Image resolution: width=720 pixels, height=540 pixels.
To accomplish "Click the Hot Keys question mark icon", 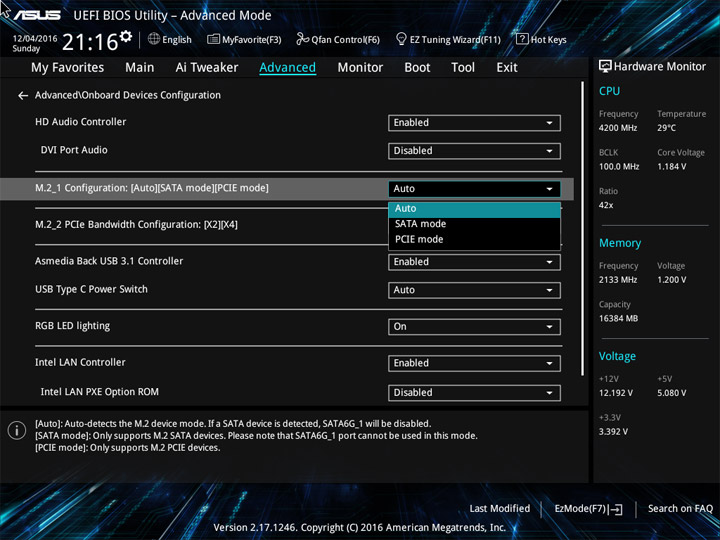I will coord(522,39).
